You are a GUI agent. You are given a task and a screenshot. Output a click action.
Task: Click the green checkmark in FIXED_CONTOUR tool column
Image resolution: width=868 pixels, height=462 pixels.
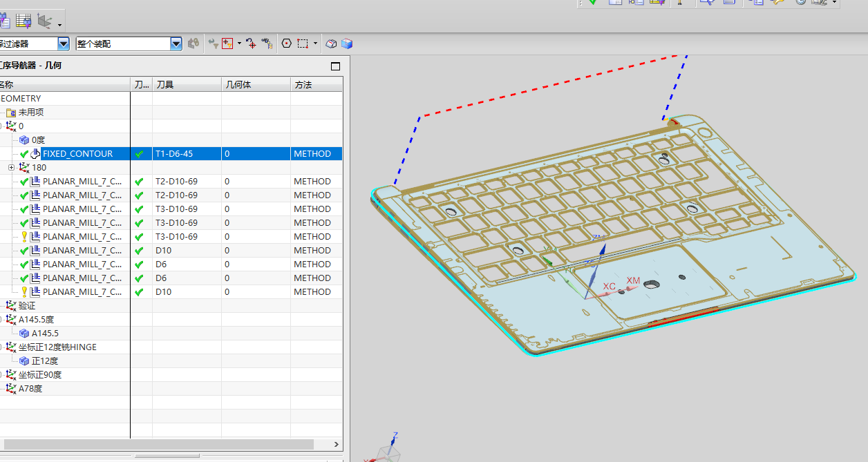pyautogui.click(x=140, y=154)
